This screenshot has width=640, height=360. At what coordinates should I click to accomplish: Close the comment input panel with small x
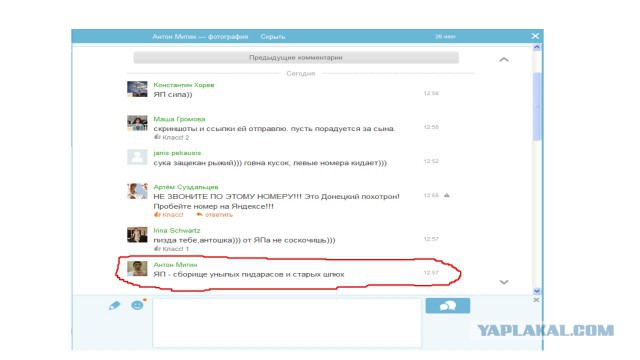pos(536,300)
